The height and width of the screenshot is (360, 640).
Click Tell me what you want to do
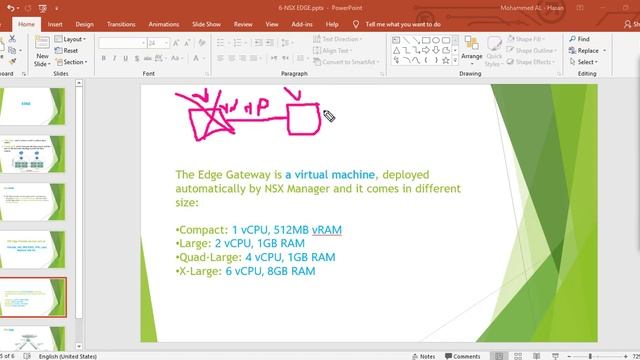[403, 24]
